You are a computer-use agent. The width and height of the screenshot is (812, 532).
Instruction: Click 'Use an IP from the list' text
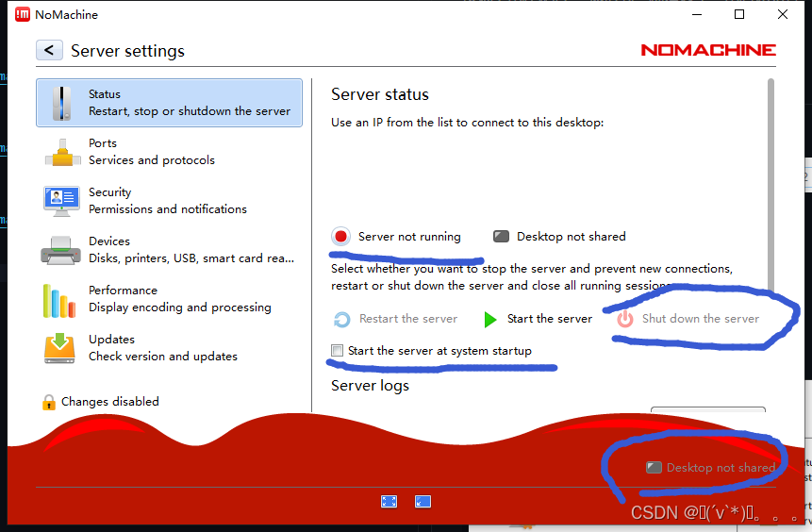pyautogui.click(x=467, y=123)
